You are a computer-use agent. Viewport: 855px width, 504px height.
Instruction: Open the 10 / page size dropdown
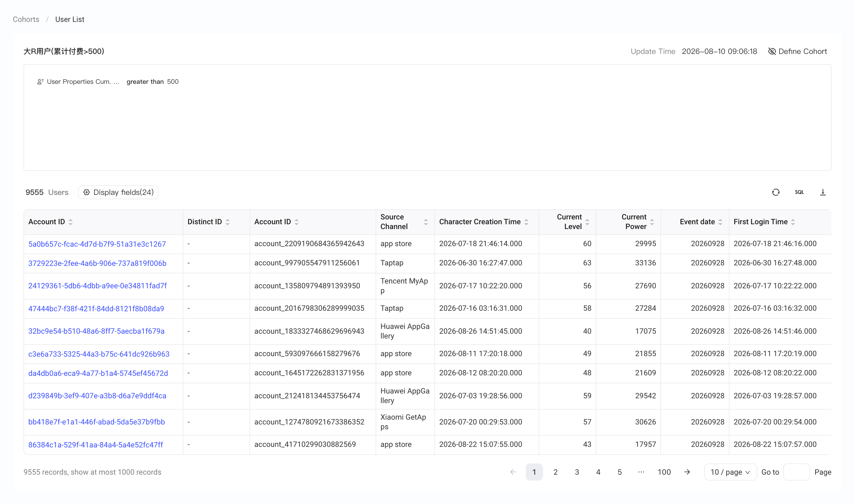(x=730, y=472)
